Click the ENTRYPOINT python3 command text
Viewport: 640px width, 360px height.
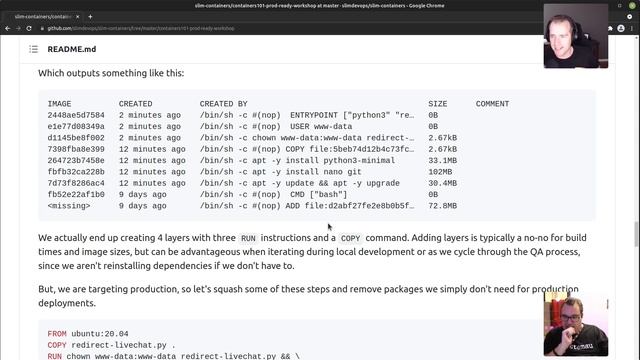(x=352, y=116)
